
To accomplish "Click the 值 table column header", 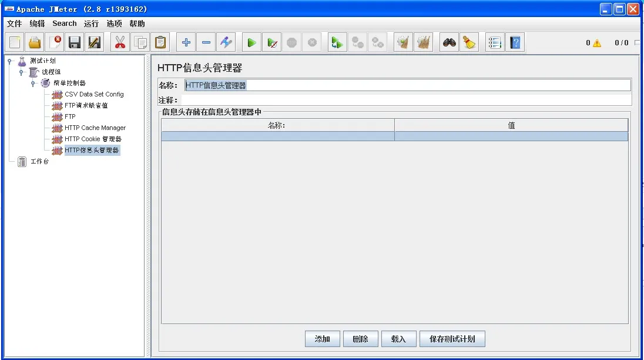I will click(511, 125).
